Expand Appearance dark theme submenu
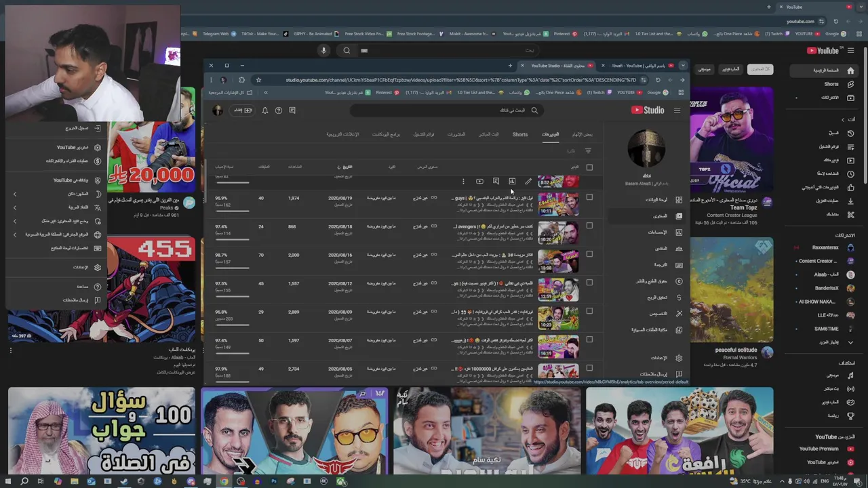868x488 pixels. pyautogui.click(x=15, y=195)
